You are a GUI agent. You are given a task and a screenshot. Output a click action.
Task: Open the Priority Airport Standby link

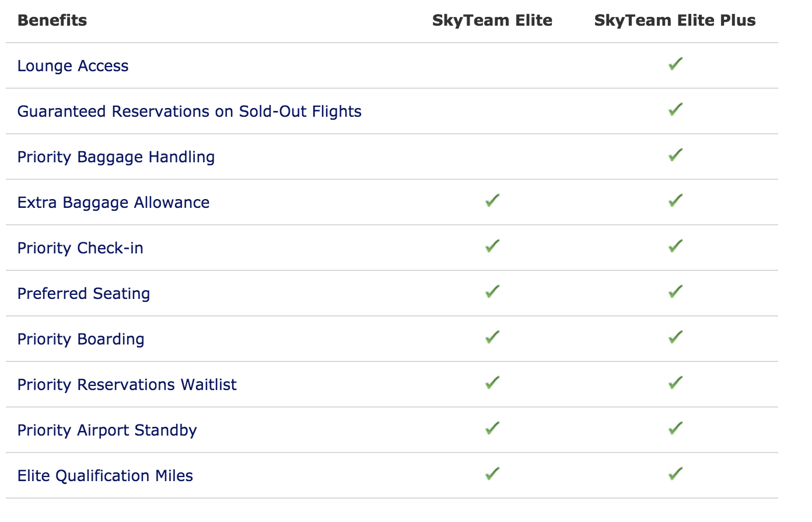(x=107, y=430)
